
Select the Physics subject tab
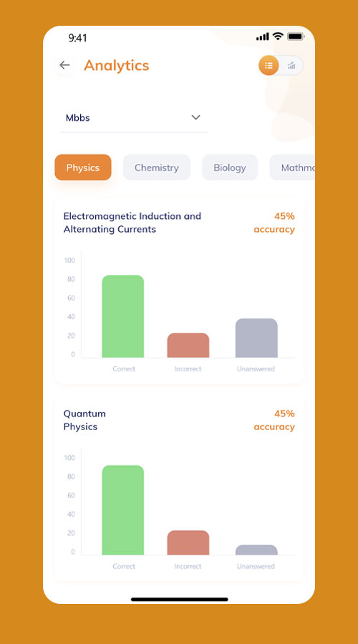pos(83,167)
